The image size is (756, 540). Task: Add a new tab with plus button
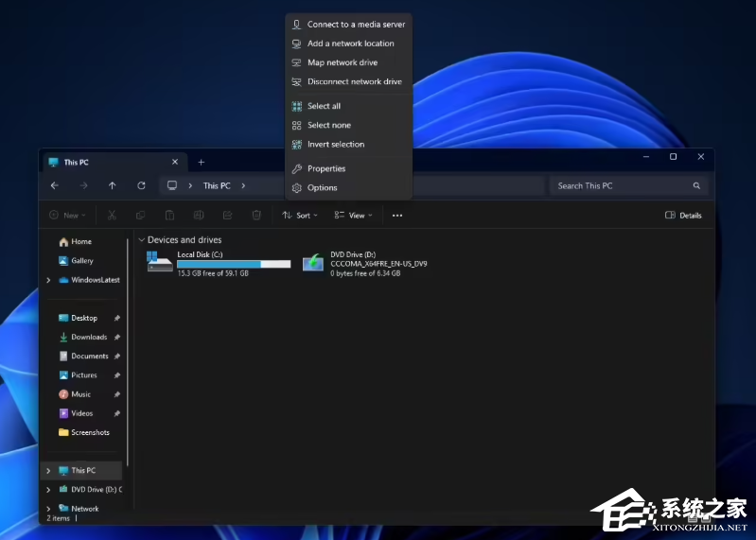coord(201,163)
